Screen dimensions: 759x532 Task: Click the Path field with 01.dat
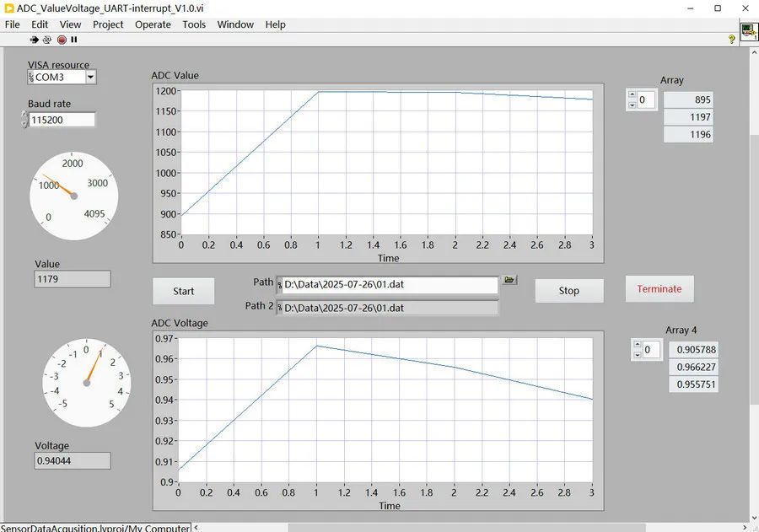point(387,285)
